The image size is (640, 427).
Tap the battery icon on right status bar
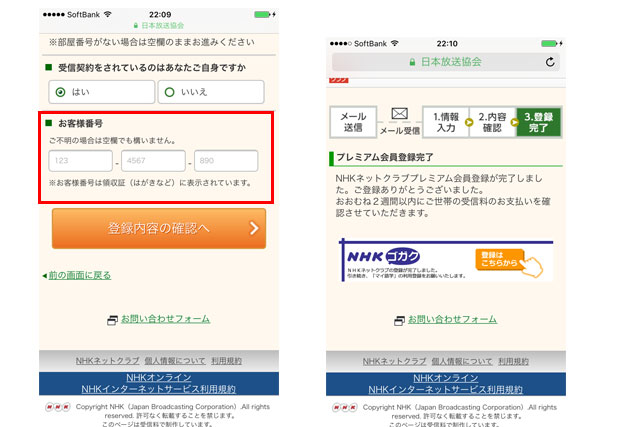549,43
